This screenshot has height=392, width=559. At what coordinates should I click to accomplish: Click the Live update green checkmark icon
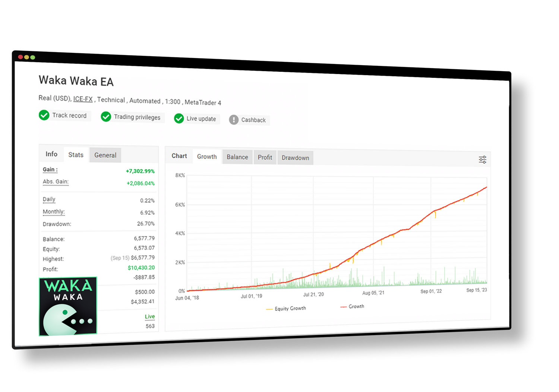(x=179, y=118)
